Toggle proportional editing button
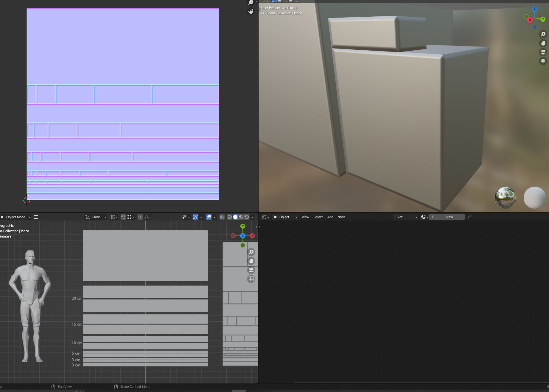Viewport: 549px width, 392px height. 140,217
